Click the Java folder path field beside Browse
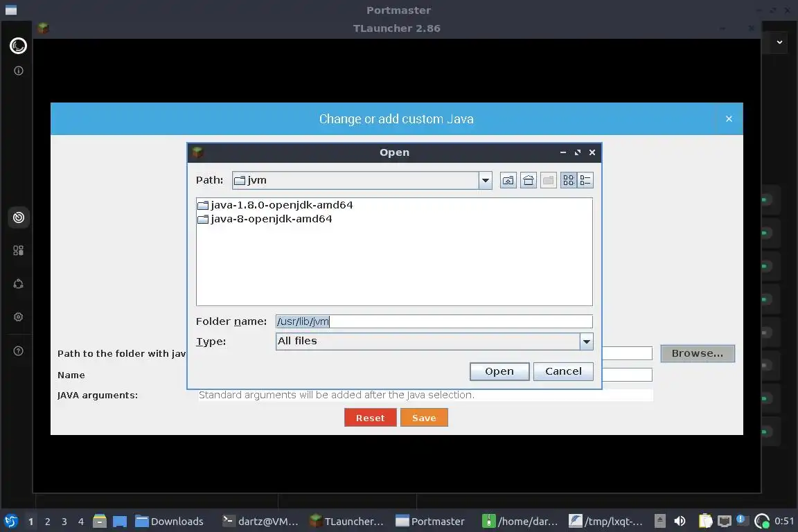Viewport: 798px width, 532px height. (627, 353)
